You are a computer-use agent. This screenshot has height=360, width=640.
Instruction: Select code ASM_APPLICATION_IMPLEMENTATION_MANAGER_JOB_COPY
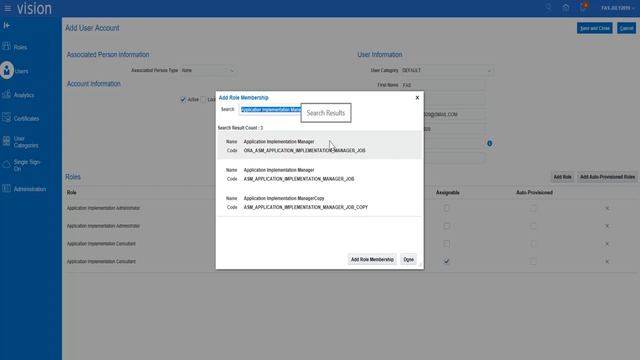[306, 207]
